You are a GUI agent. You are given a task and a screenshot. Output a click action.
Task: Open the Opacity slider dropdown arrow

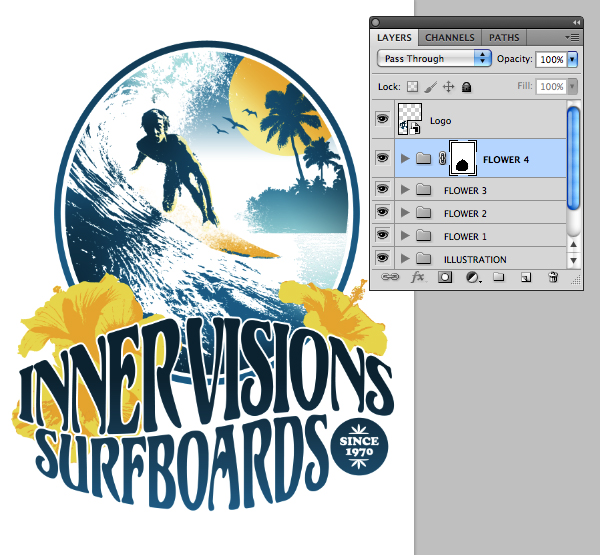tap(572, 59)
